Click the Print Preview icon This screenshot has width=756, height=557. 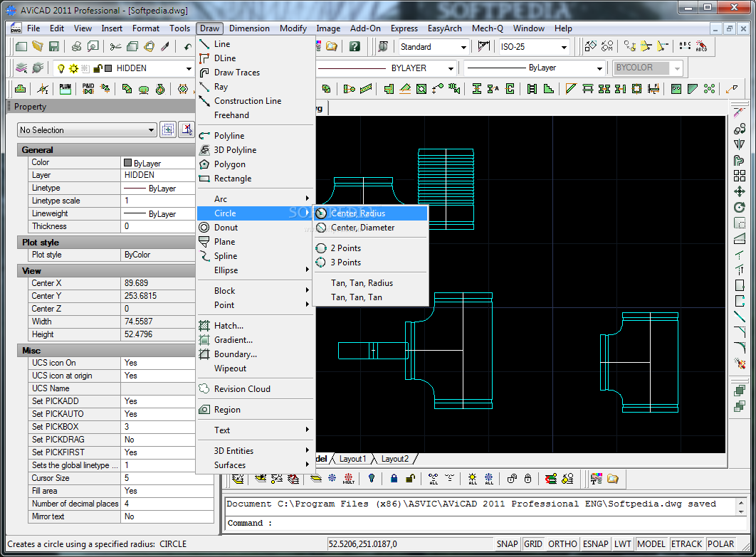tap(93, 47)
